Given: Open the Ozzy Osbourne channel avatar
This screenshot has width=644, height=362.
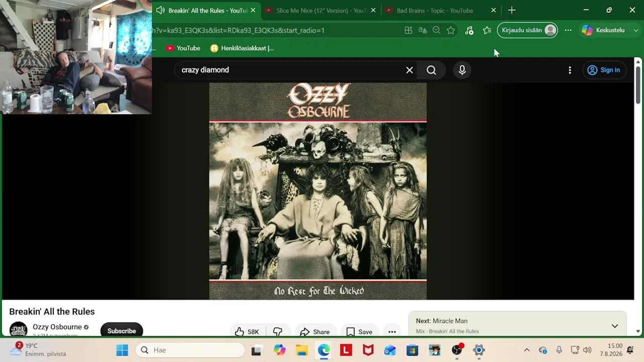Looking at the screenshot, I should click(x=19, y=329).
